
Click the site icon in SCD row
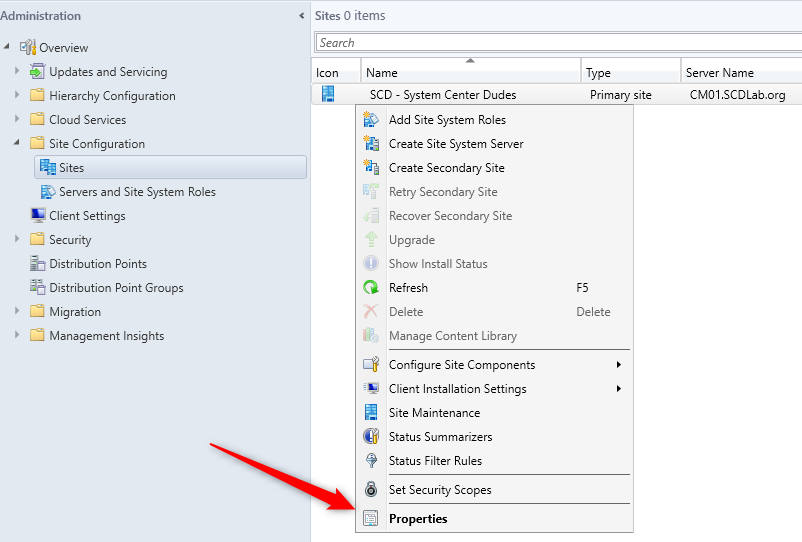point(328,94)
